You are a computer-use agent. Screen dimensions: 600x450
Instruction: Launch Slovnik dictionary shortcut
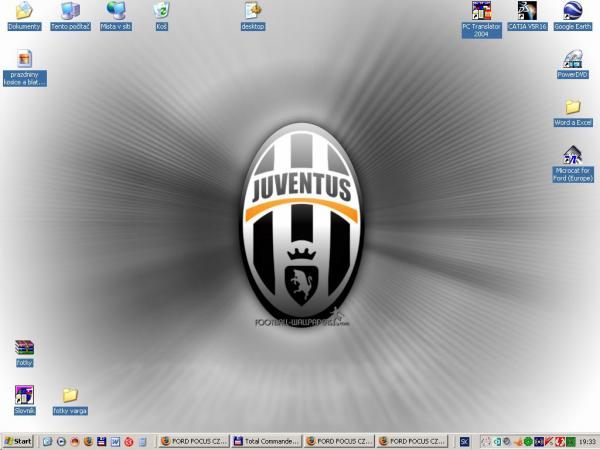(24, 395)
